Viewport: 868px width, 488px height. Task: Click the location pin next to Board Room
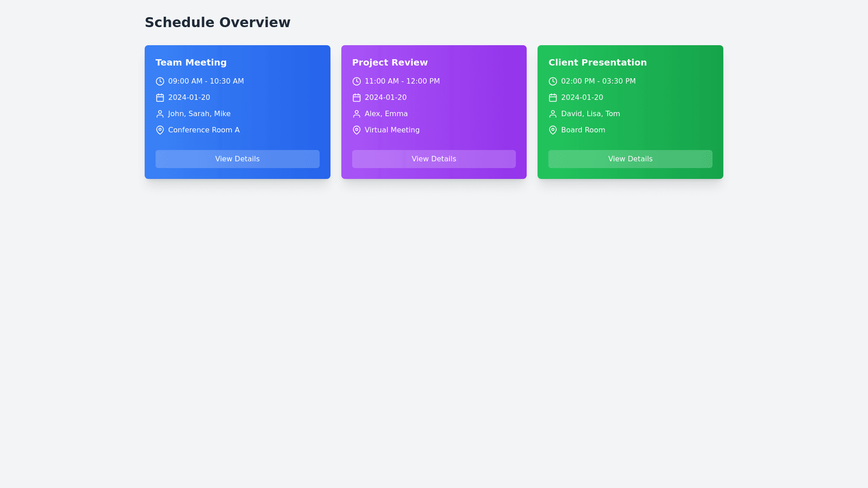point(552,130)
